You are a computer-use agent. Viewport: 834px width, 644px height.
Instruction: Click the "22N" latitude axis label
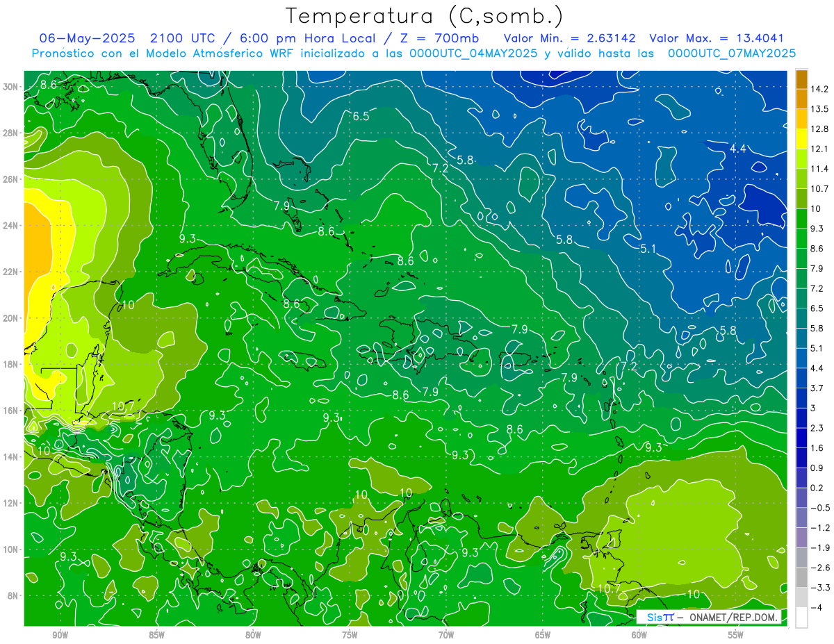[x=12, y=272]
